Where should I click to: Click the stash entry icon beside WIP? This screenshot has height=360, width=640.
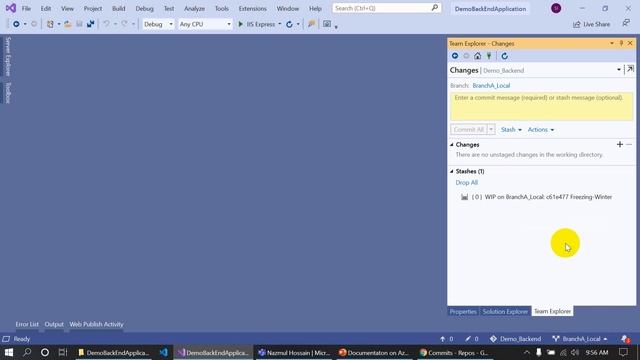tap(464, 197)
